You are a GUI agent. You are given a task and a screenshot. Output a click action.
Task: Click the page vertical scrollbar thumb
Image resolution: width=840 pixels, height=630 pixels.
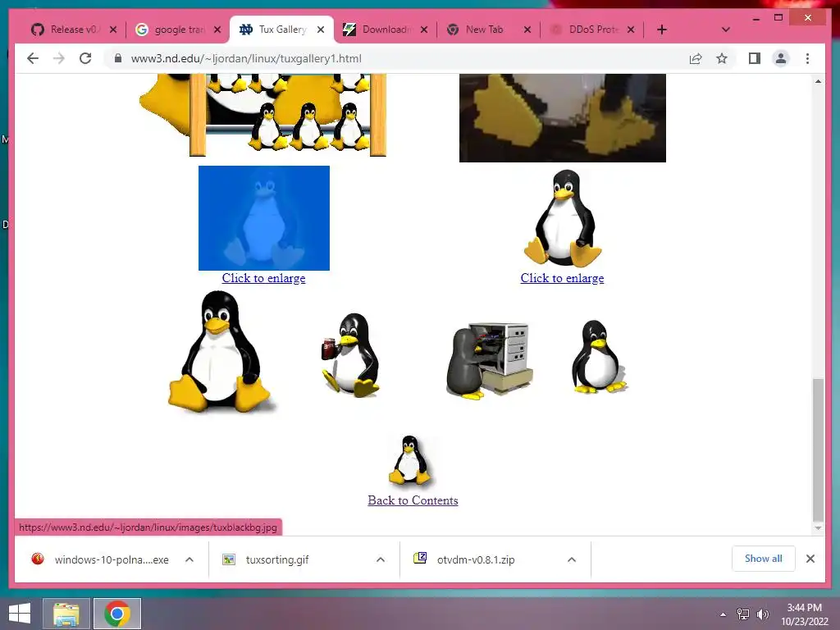point(818,449)
